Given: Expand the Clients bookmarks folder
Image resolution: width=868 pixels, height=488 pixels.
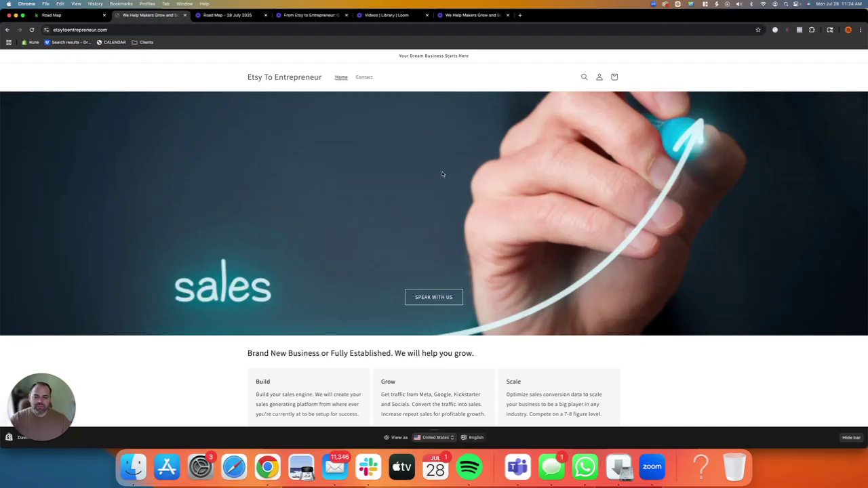Looking at the screenshot, I should 142,42.
